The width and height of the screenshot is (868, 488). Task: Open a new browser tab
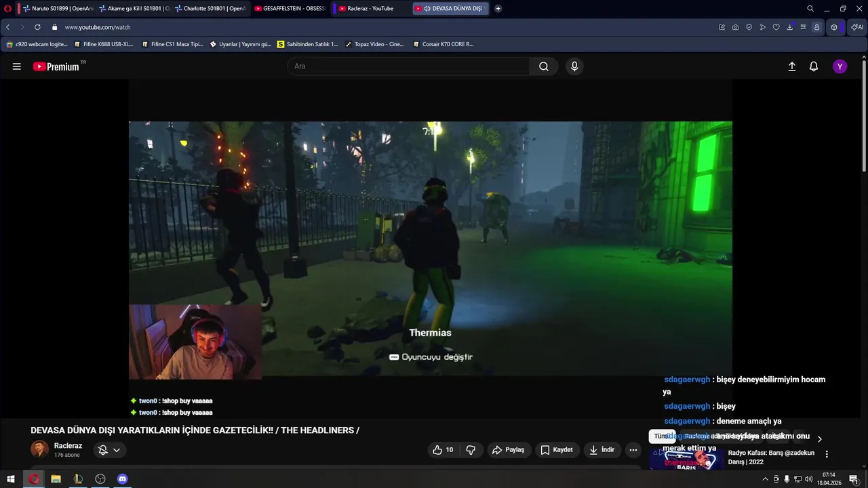click(498, 9)
